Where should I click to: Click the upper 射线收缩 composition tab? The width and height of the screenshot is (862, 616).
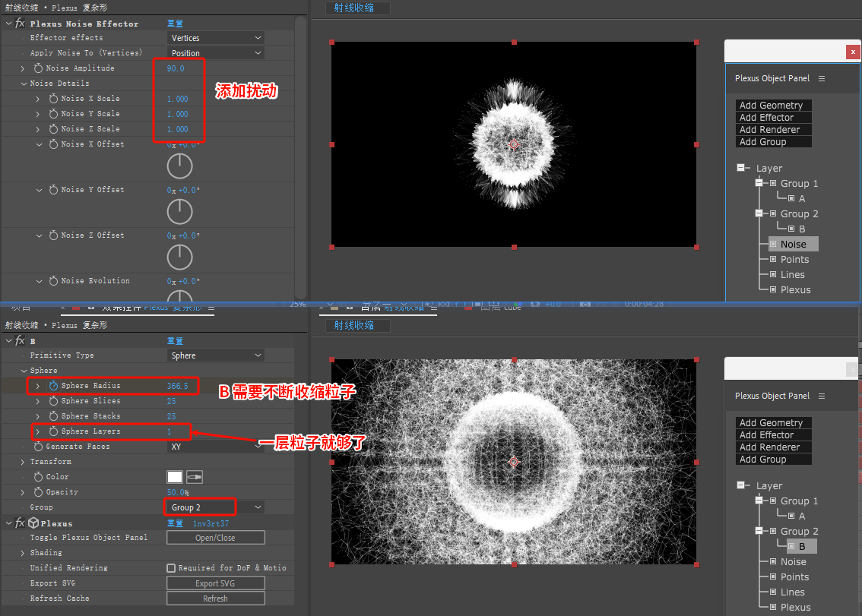(x=358, y=8)
